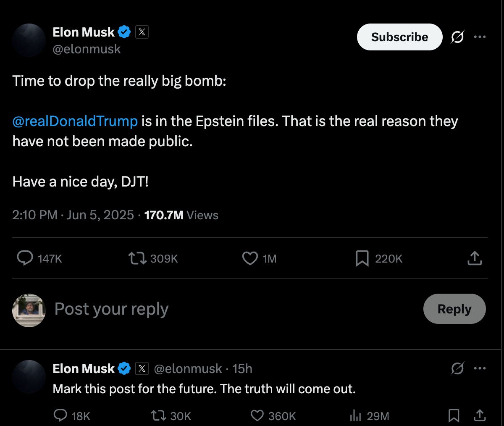Viewport: 504px width, 426px height.
Task: Click the X affiliate badge next to Elon Musk
Action: pyautogui.click(x=142, y=32)
